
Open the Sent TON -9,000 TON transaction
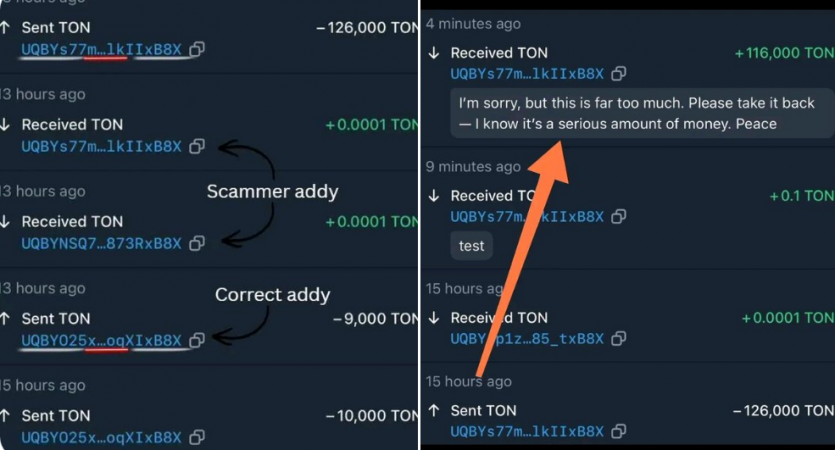pos(209,317)
